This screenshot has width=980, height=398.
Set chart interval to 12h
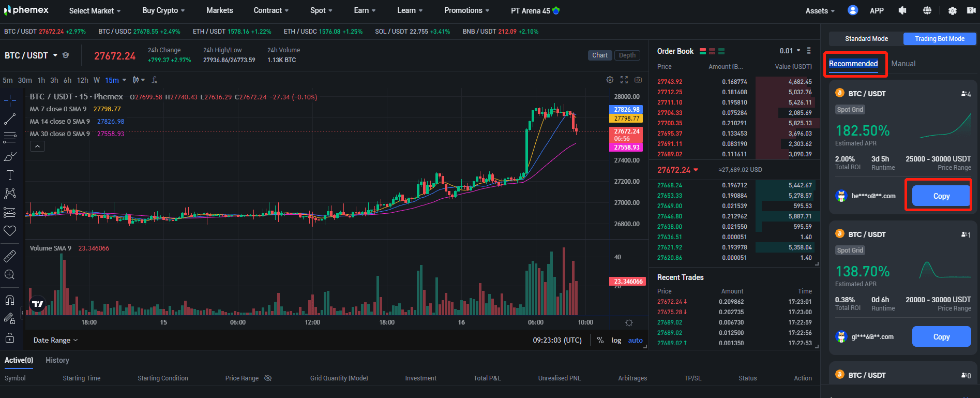82,80
